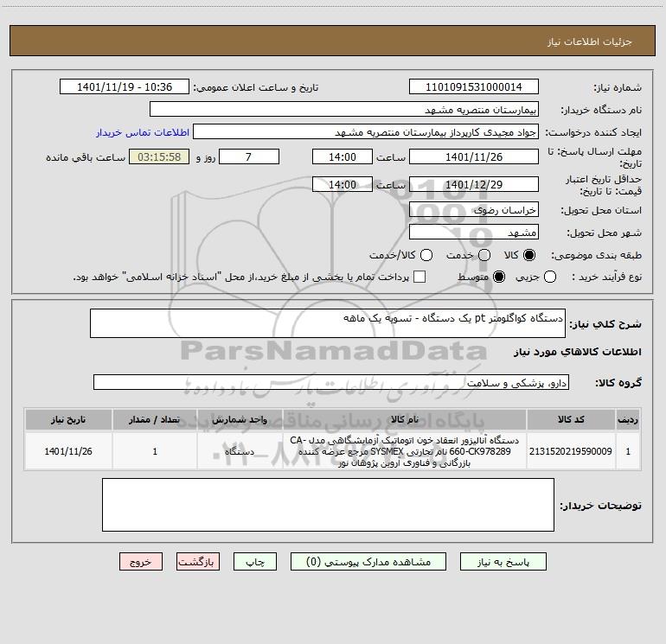Click the 1401/11/26 response deadline date field

pyautogui.click(x=474, y=156)
